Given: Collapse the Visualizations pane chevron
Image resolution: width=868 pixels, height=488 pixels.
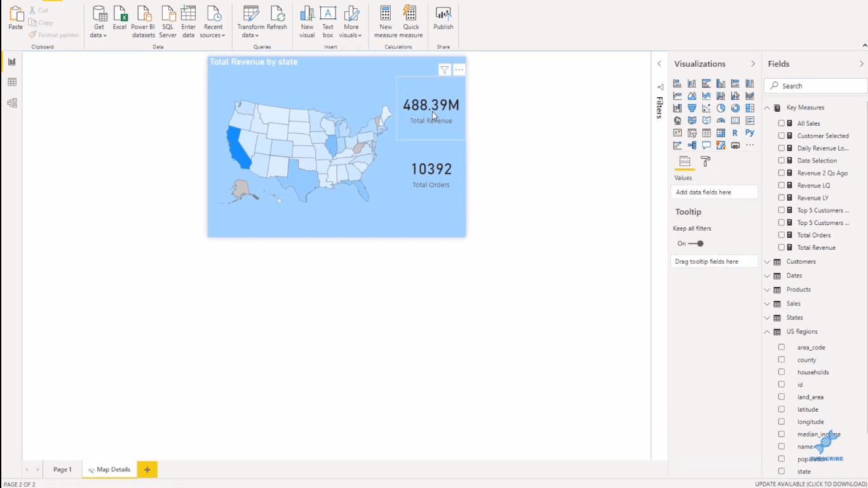Looking at the screenshot, I should [x=753, y=64].
